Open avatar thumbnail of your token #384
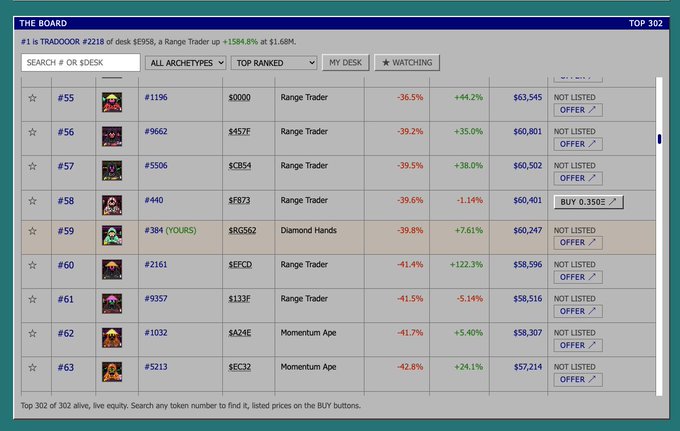 pos(112,235)
